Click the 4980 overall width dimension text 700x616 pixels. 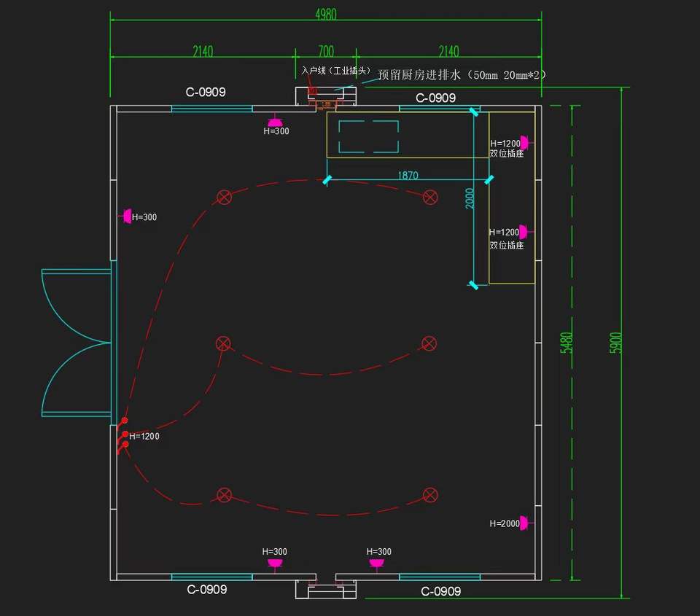click(x=325, y=15)
